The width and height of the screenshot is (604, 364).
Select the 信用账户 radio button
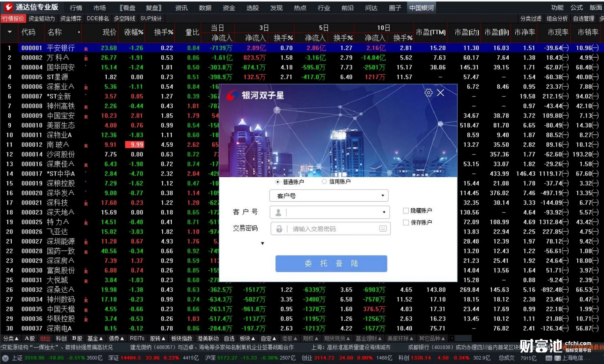(x=324, y=182)
